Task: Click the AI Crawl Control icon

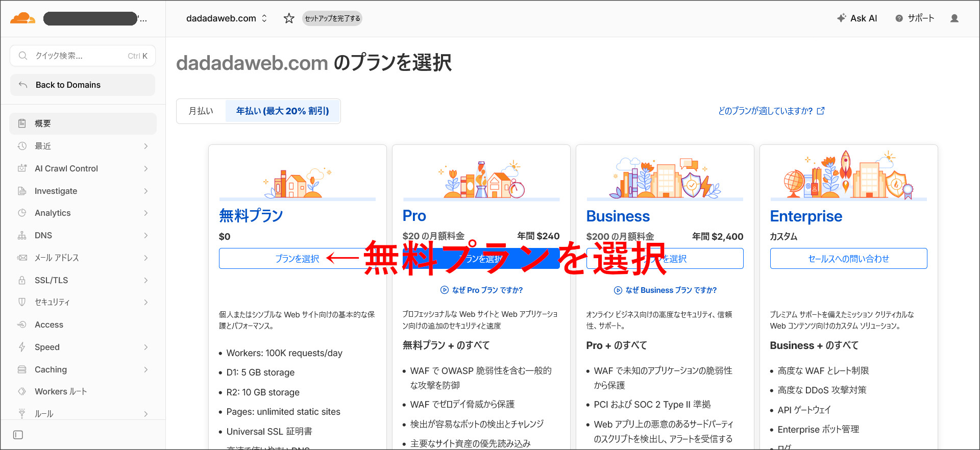Action: [22, 168]
